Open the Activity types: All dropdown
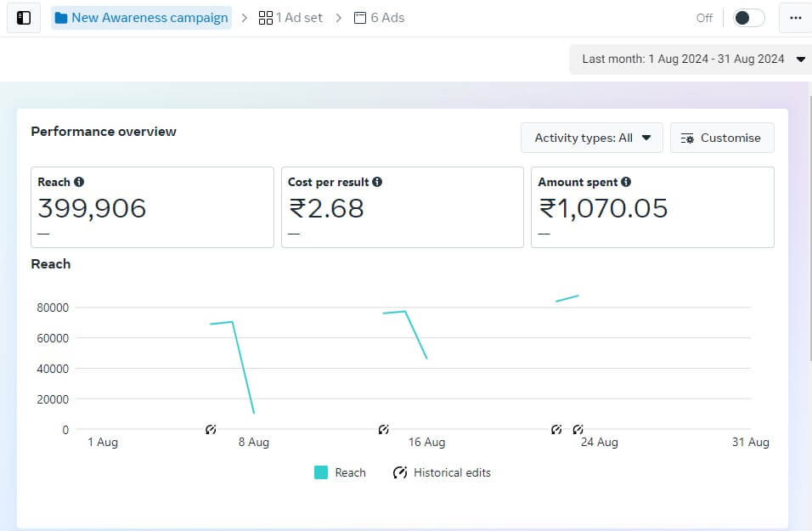This screenshot has height=531, width=812. coord(592,138)
